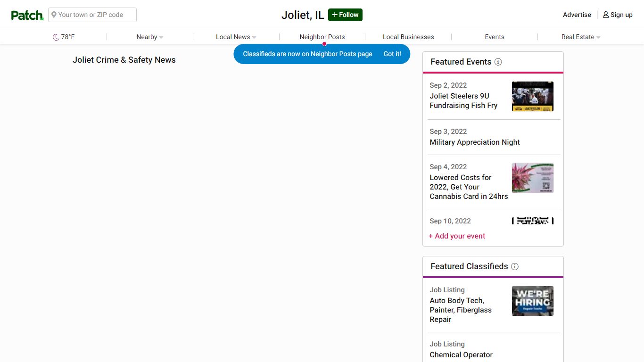Click the Sep 10, 2022 event date
The width and height of the screenshot is (644, 362).
(x=450, y=221)
